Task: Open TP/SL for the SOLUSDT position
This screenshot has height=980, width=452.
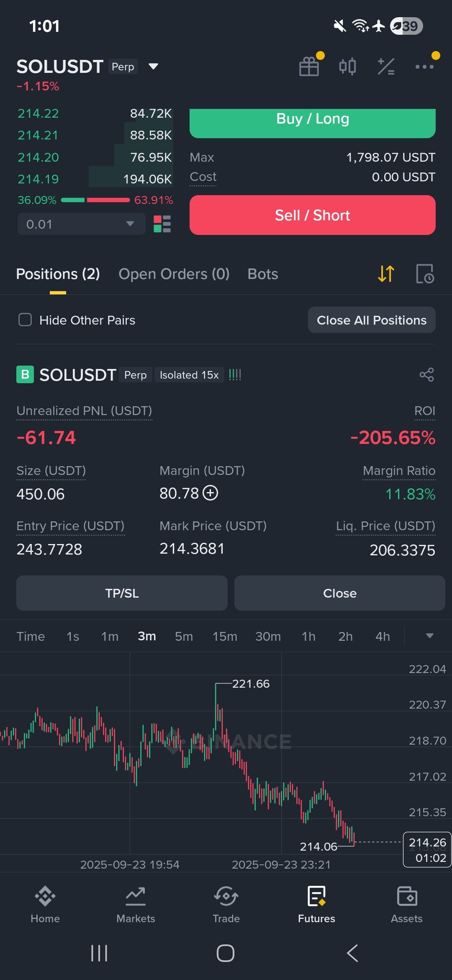Action: [122, 593]
